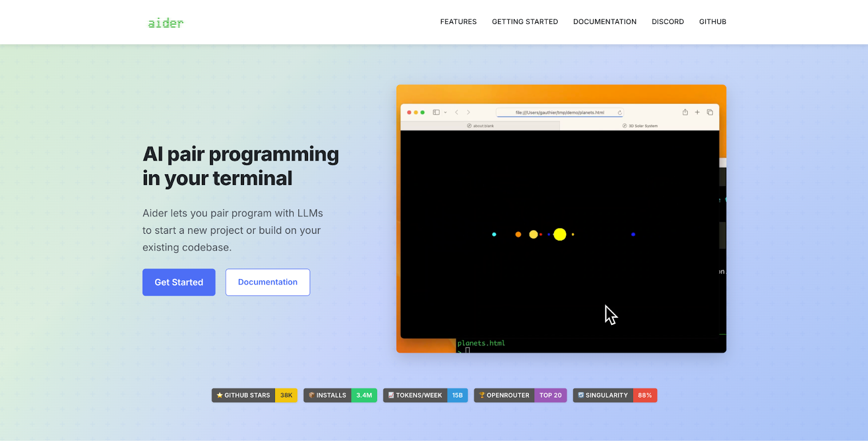Open the Discord nav link
868x441 pixels.
tap(668, 22)
